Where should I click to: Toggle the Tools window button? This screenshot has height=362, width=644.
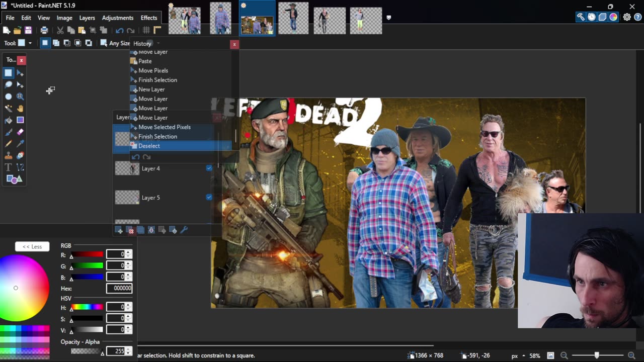[581, 17]
